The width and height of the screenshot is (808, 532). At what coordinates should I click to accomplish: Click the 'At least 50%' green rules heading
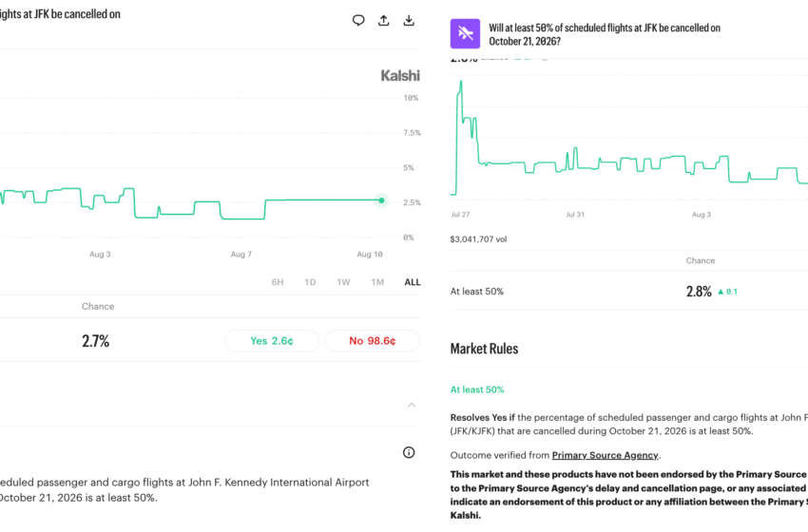(477, 389)
